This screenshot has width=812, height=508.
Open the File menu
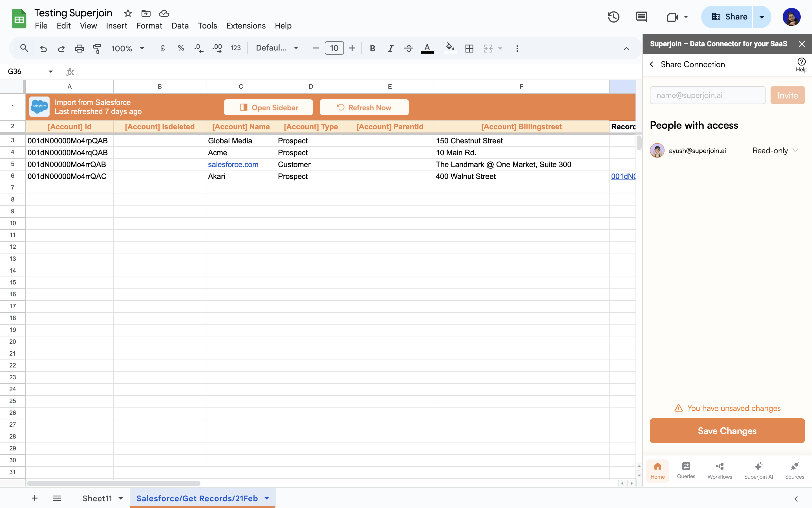(x=41, y=25)
